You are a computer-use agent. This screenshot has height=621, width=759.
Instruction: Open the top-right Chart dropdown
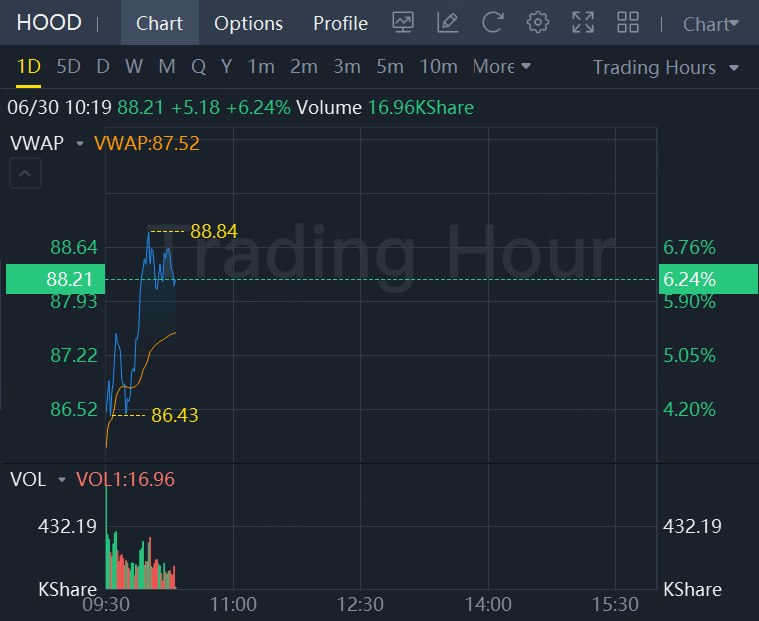tap(711, 24)
